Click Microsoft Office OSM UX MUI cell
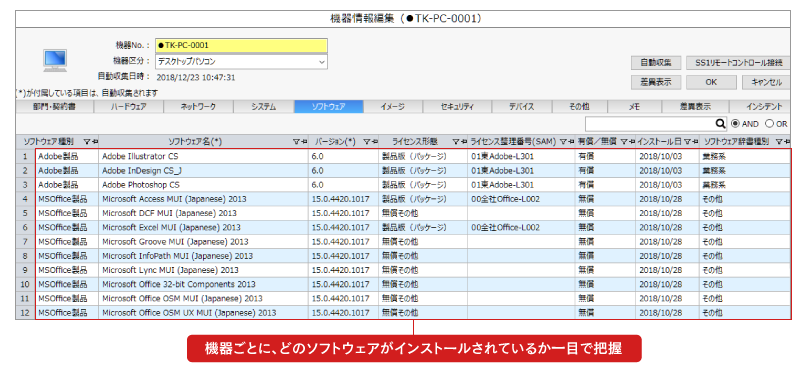 (204, 312)
